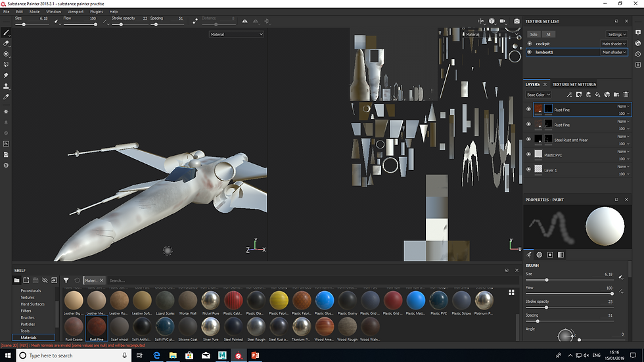Screen dimensions: 644x362
Task: Hide the top Rust Fine layer
Action: (528, 109)
